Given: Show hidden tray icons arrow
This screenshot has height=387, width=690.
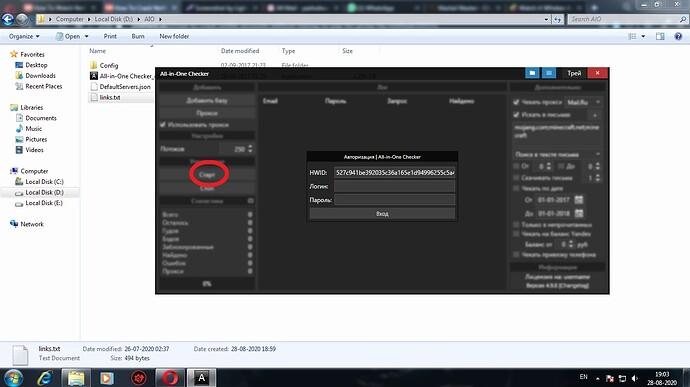Looking at the screenshot, I should click(x=598, y=378).
